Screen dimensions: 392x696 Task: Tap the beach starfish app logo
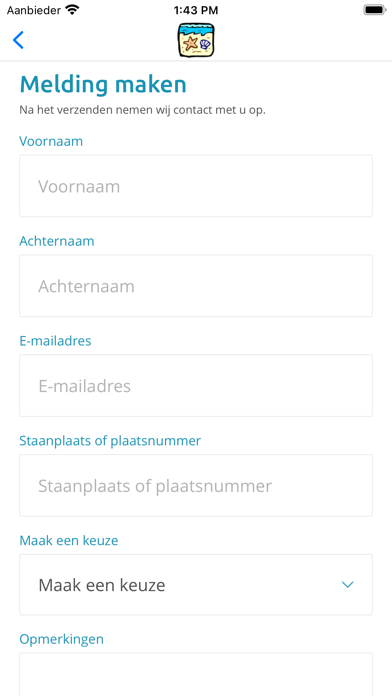[196, 40]
